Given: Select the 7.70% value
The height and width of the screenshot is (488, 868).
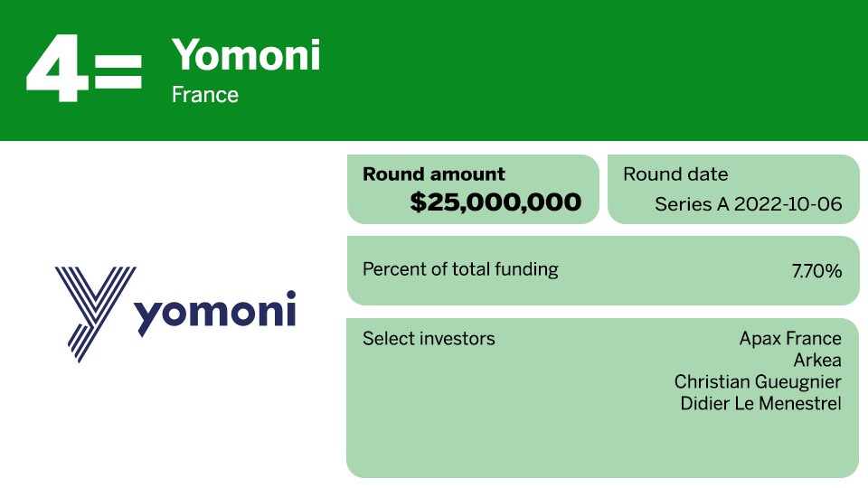Looking at the screenshot, I should 816,270.
